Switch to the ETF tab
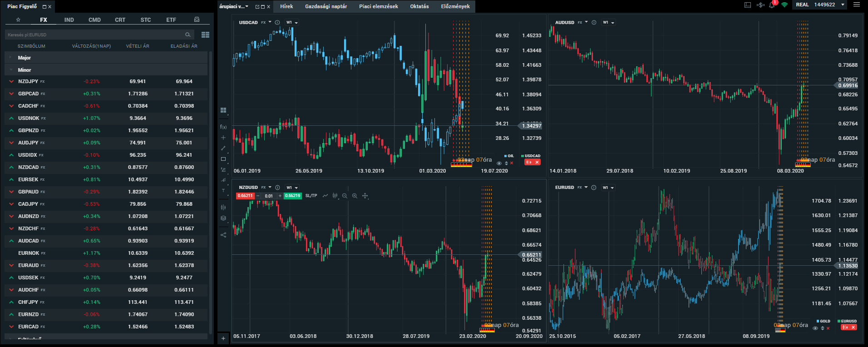 (171, 20)
